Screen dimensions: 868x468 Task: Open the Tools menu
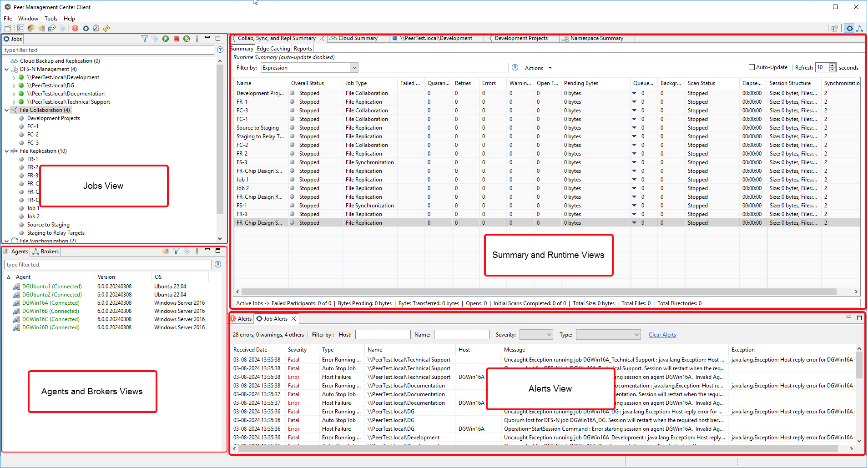click(51, 19)
